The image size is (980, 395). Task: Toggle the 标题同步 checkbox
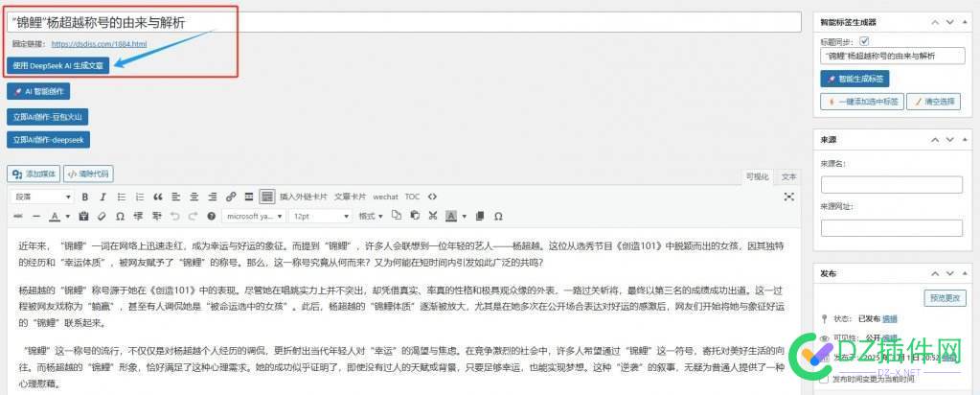coord(865,42)
